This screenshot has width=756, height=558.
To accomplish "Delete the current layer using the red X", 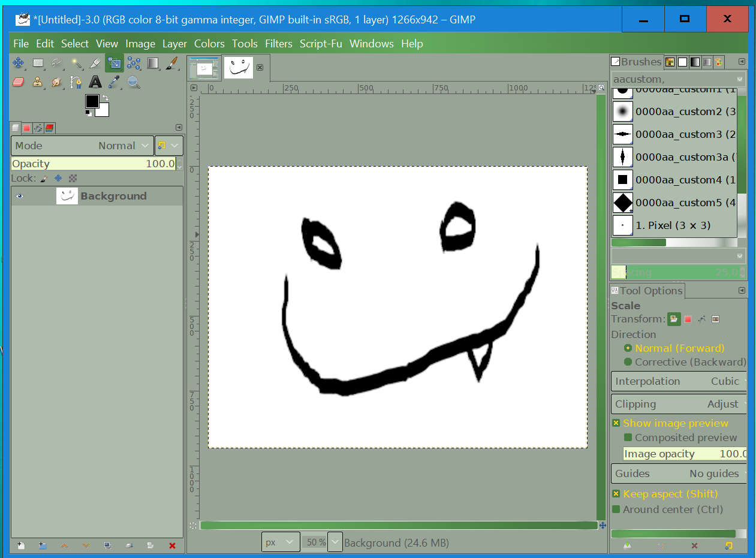I will click(172, 546).
